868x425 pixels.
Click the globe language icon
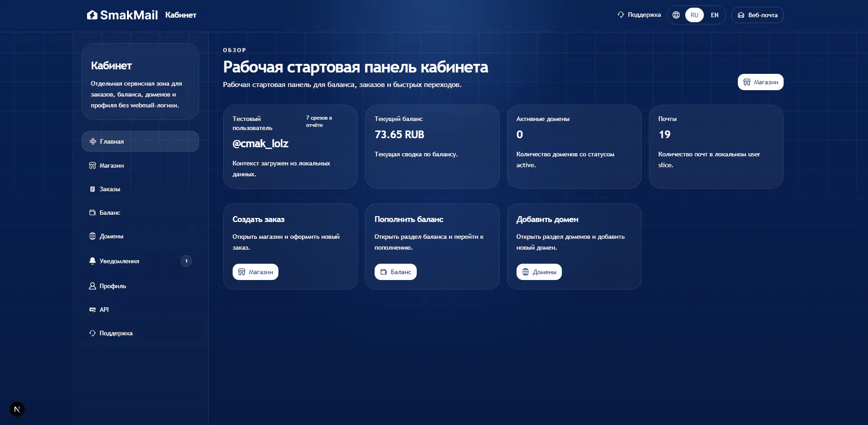676,15
